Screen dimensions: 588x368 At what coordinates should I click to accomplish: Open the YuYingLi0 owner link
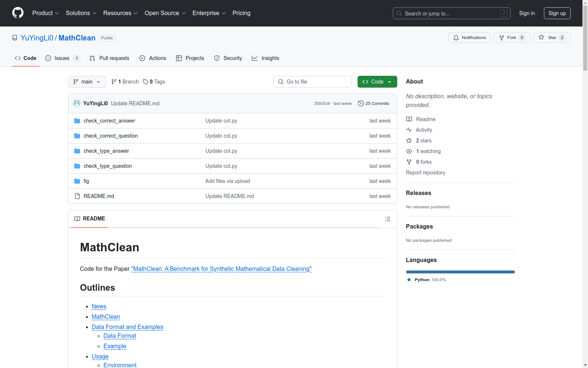[x=37, y=38]
